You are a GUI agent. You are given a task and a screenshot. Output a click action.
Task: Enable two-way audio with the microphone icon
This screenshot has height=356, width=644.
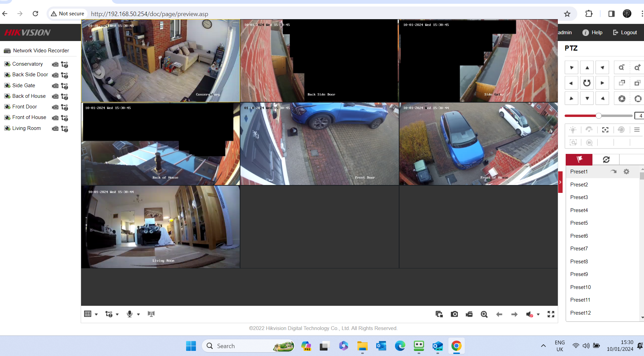click(x=130, y=314)
